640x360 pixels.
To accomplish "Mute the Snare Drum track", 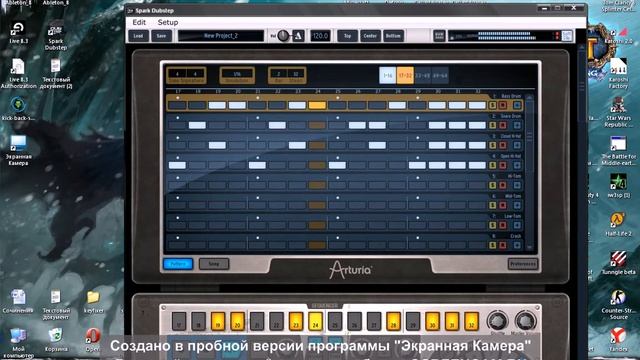I will coord(503,125).
